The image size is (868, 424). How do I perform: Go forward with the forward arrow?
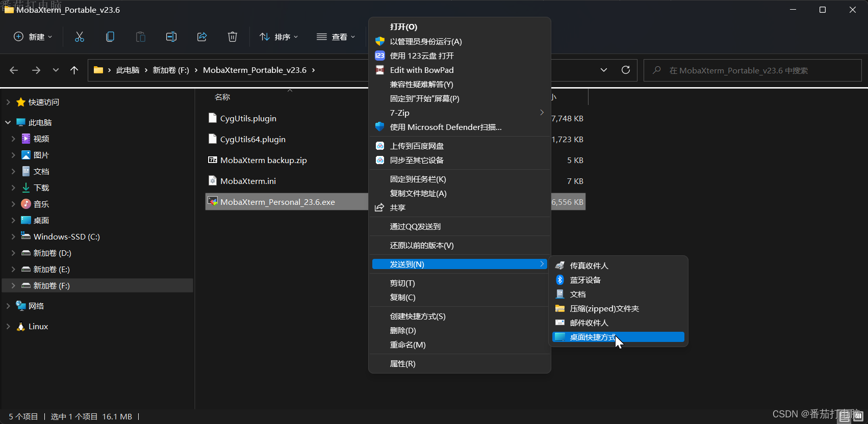[x=36, y=70]
